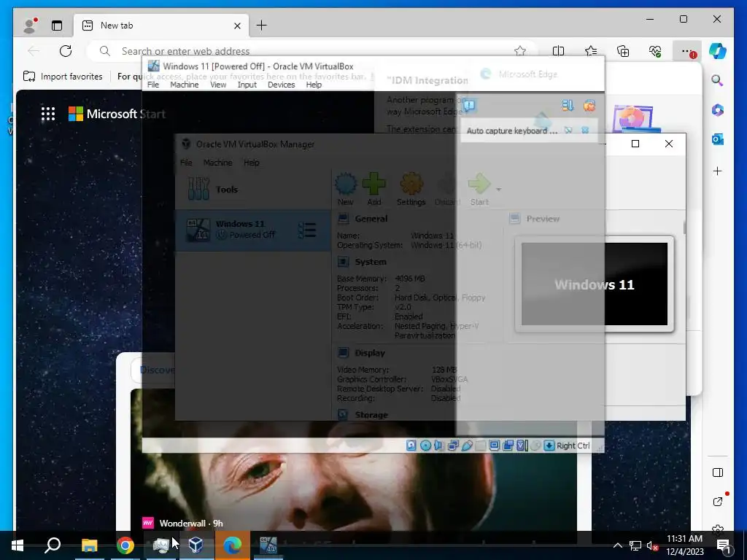Select the Windows 11 virtual machine entry
Image resolution: width=747 pixels, height=560 pixels.
(x=253, y=230)
